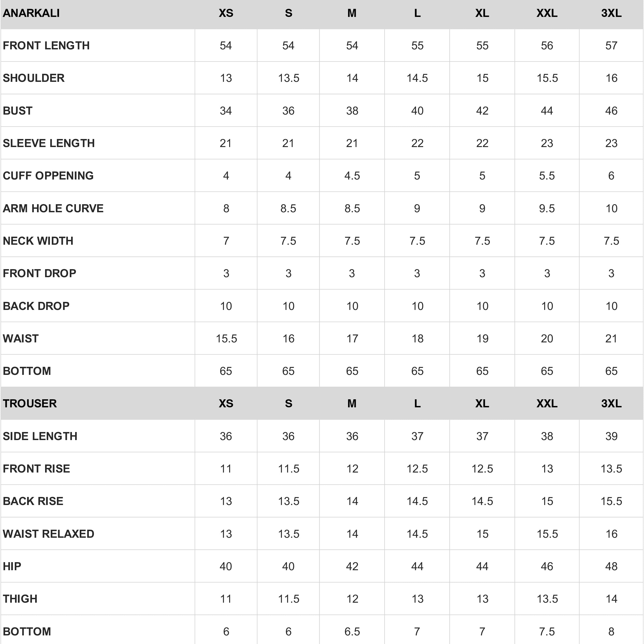Select the SHOULDER row label
The image size is (644, 644).
pos(34,78)
